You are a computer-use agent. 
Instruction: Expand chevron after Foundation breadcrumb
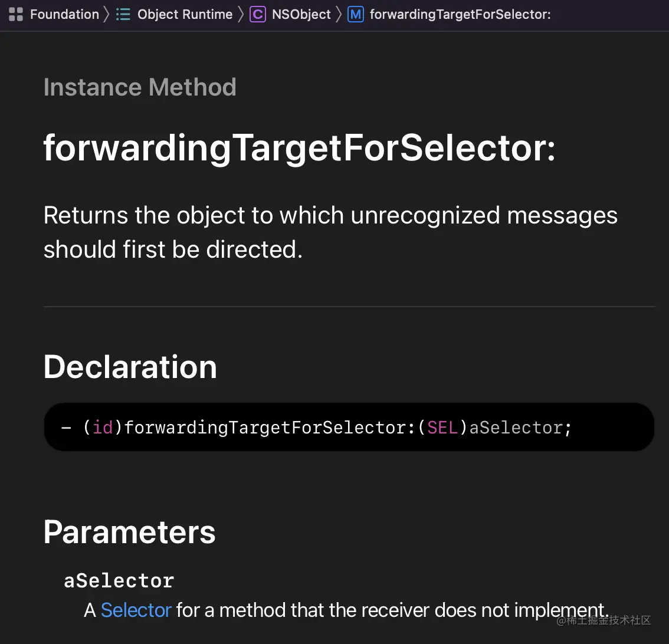pyautogui.click(x=107, y=15)
